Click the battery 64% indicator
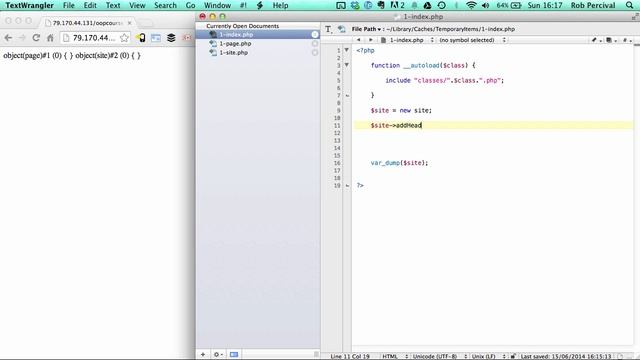 click(x=509, y=5)
